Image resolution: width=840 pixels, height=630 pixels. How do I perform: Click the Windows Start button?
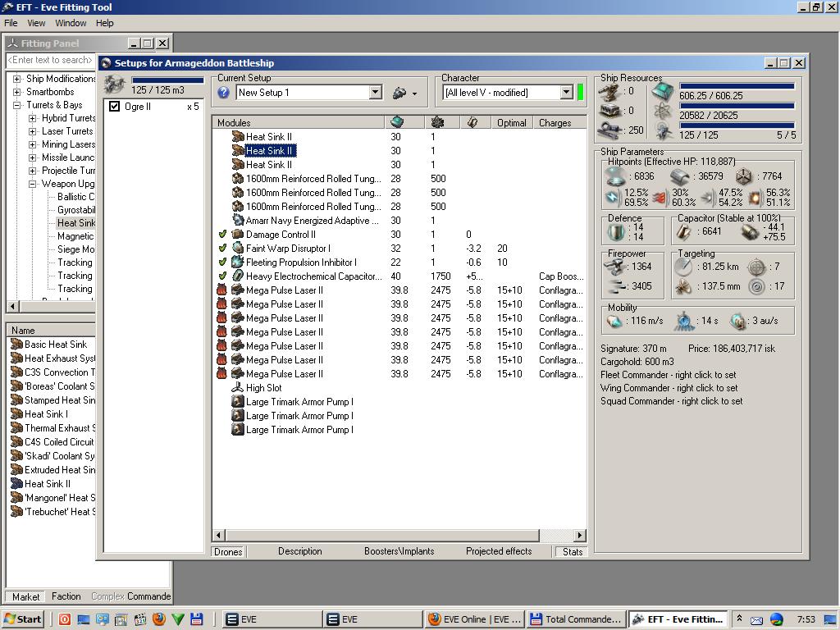(x=22, y=619)
